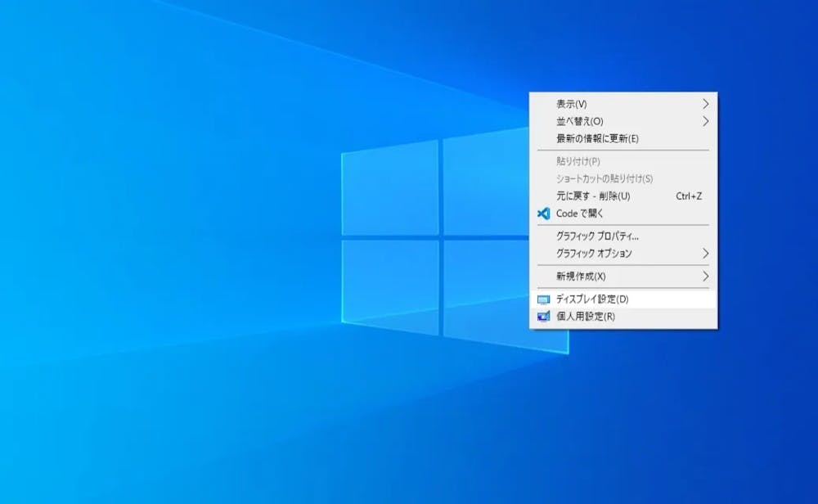818x504 pixels.
Task: Expand the 表示(V) submenu arrow
Action: [705, 104]
